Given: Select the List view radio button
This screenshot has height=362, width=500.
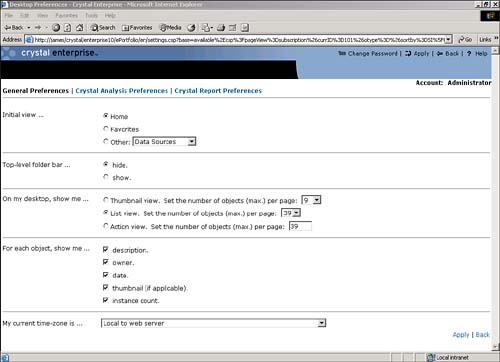Looking at the screenshot, I should pyautogui.click(x=106, y=212).
